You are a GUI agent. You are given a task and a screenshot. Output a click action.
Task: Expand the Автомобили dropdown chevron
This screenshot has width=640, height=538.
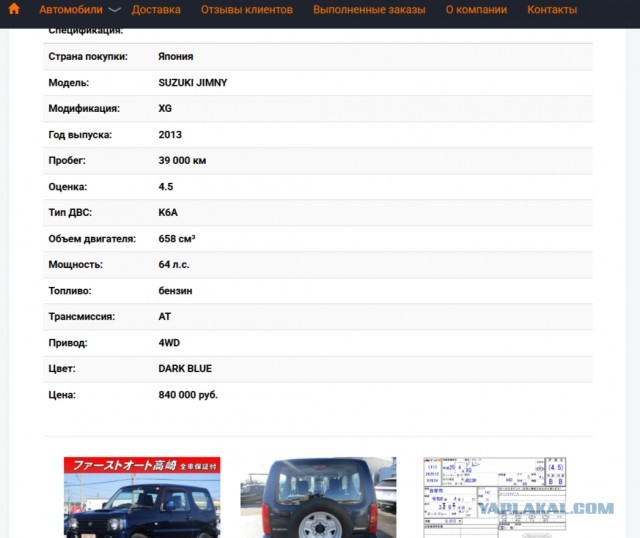114,10
